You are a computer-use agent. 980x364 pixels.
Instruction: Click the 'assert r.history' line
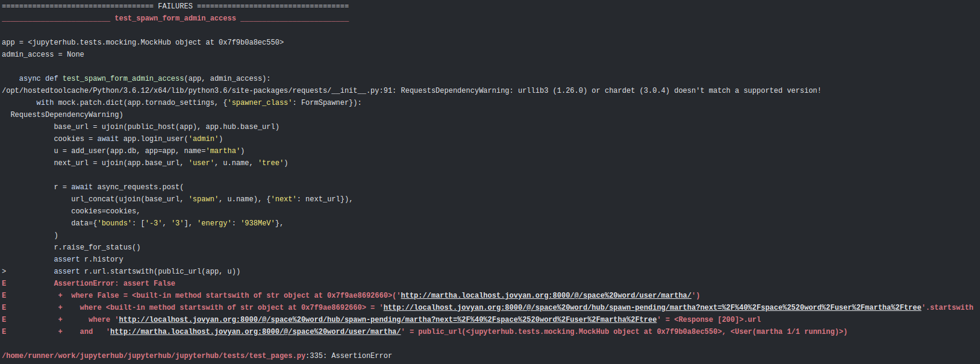coord(88,259)
